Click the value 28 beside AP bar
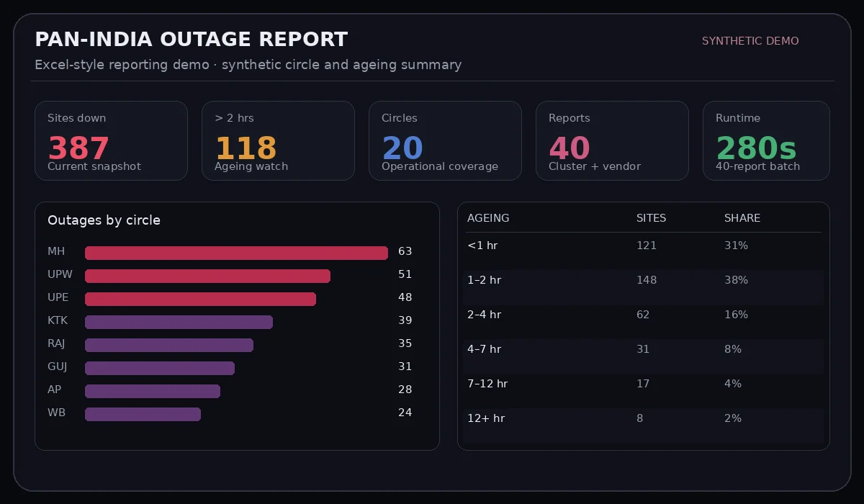This screenshot has height=504, width=864. pyautogui.click(x=405, y=390)
